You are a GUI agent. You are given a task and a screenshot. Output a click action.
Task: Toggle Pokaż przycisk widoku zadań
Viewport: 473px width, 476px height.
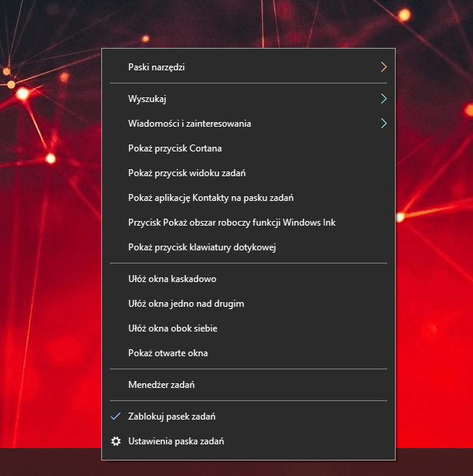(x=248, y=173)
